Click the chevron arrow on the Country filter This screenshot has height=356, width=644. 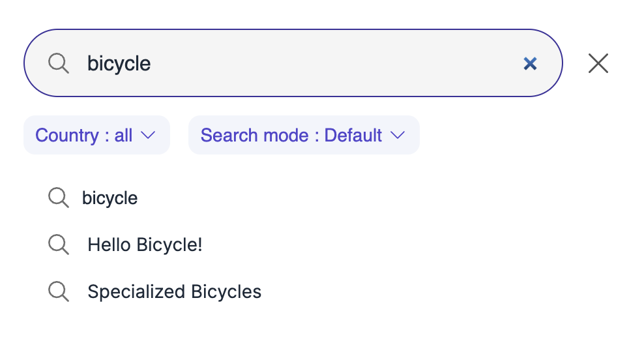pyautogui.click(x=148, y=135)
